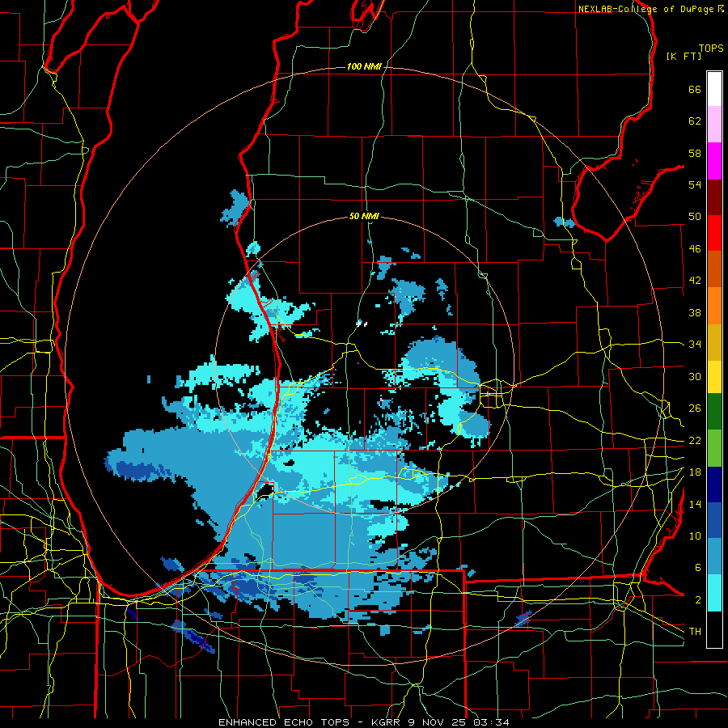
Task: Pick the bright orange legend swatch
Action: (714, 306)
